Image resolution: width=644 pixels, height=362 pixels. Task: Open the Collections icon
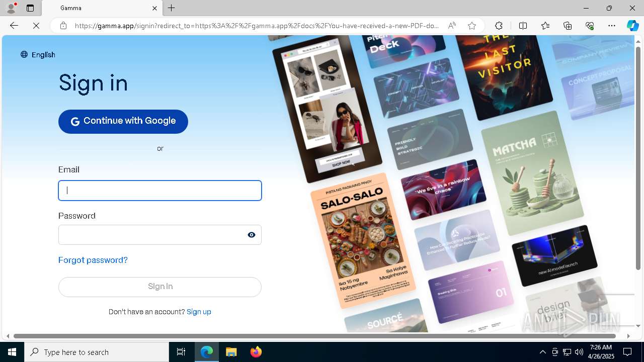tap(568, 26)
